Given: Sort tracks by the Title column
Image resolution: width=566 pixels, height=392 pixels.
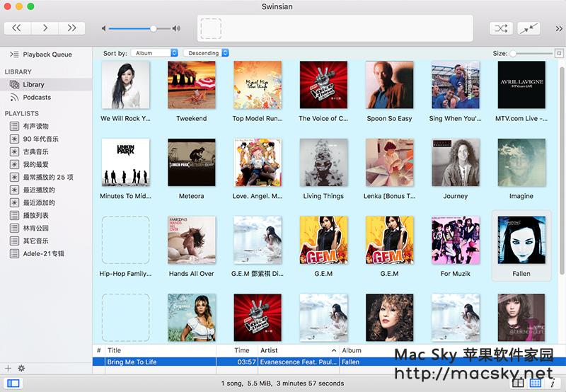Looking at the screenshot, I should coord(161,350).
